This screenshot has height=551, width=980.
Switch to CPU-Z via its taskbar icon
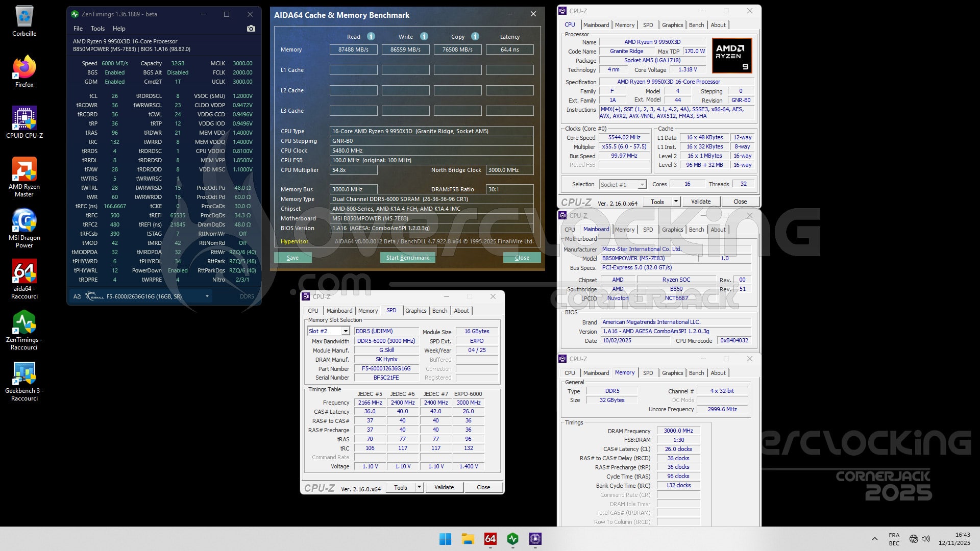[x=535, y=539]
